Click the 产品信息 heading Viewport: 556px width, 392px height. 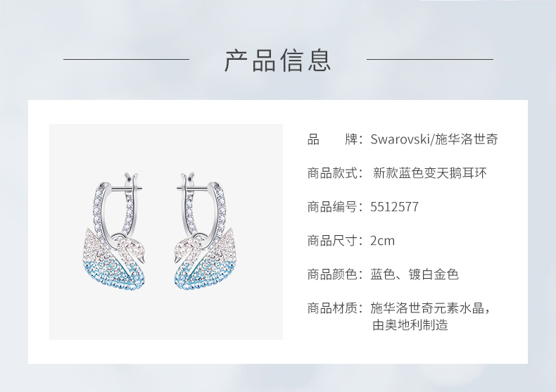click(x=277, y=61)
